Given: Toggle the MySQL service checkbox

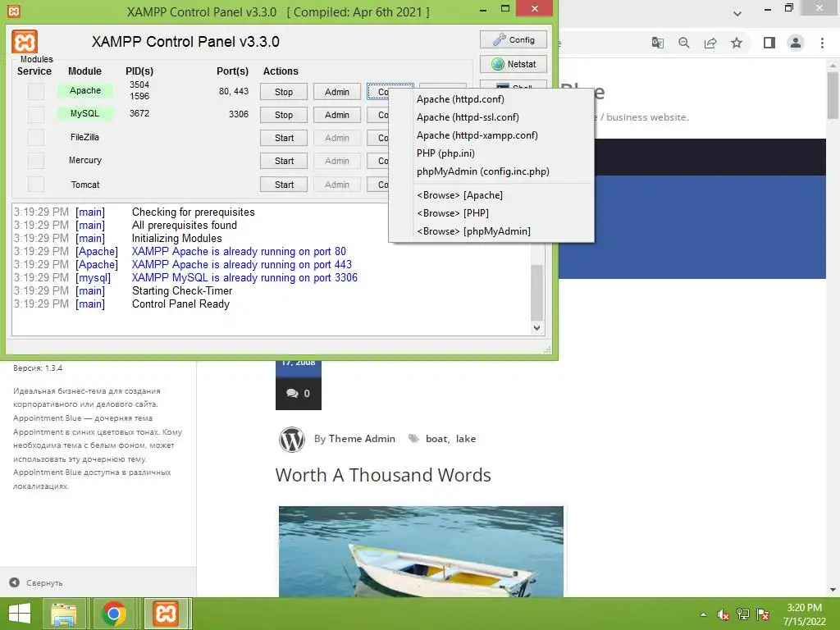Looking at the screenshot, I should coord(36,115).
